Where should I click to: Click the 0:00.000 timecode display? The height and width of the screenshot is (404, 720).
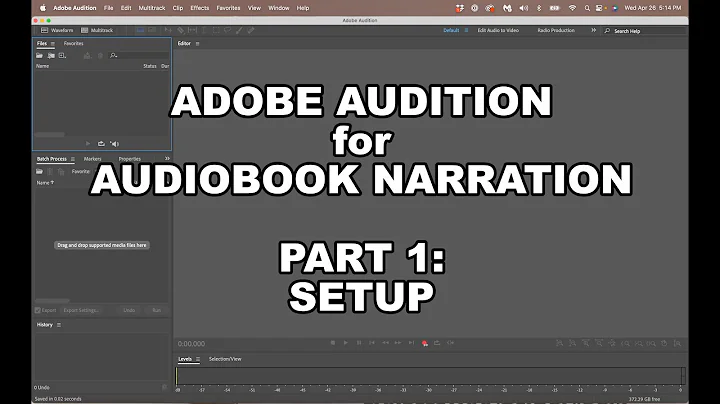pyautogui.click(x=191, y=344)
